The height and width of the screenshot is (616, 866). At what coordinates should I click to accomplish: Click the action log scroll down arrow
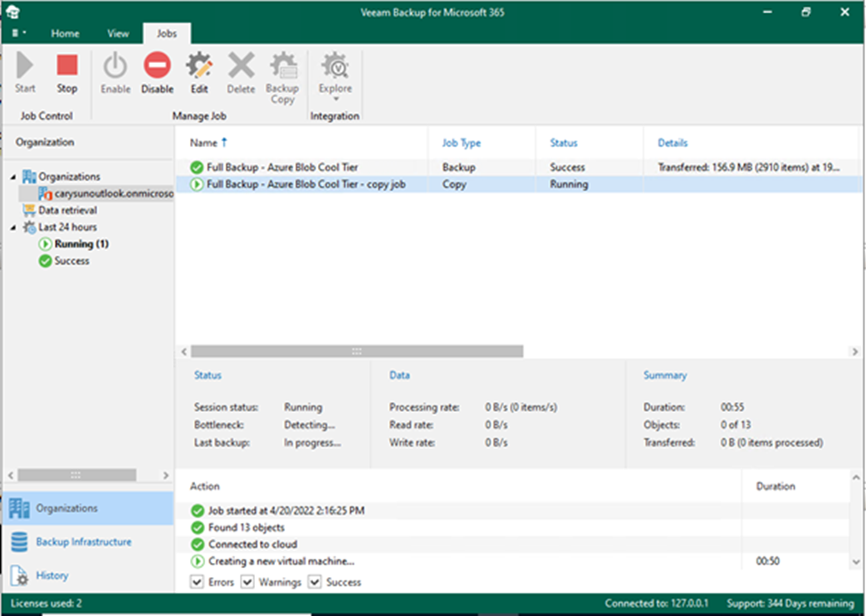click(x=855, y=562)
